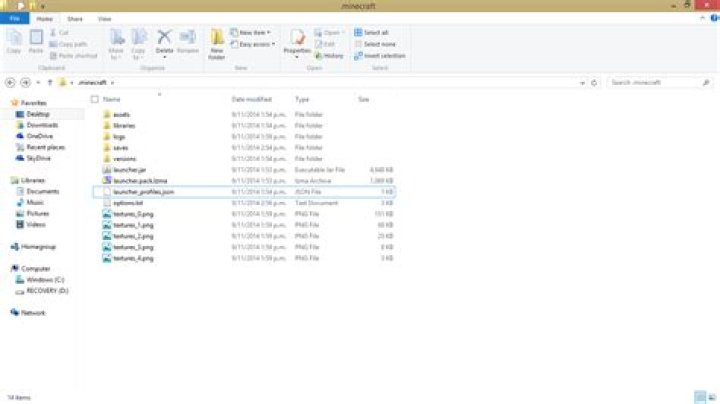Switch to the Home ribbon tab
Viewport: 720px width, 404px height.
pos(45,19)
